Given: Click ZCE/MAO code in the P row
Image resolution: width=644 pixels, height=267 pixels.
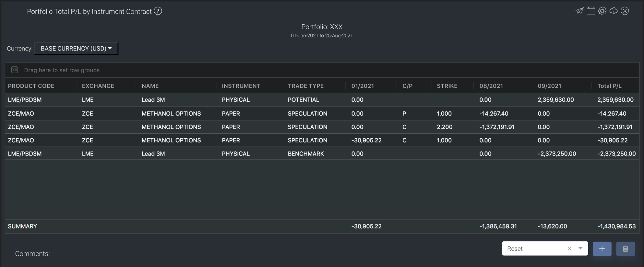Looking at the screenshot, I should tap(21, 113).
